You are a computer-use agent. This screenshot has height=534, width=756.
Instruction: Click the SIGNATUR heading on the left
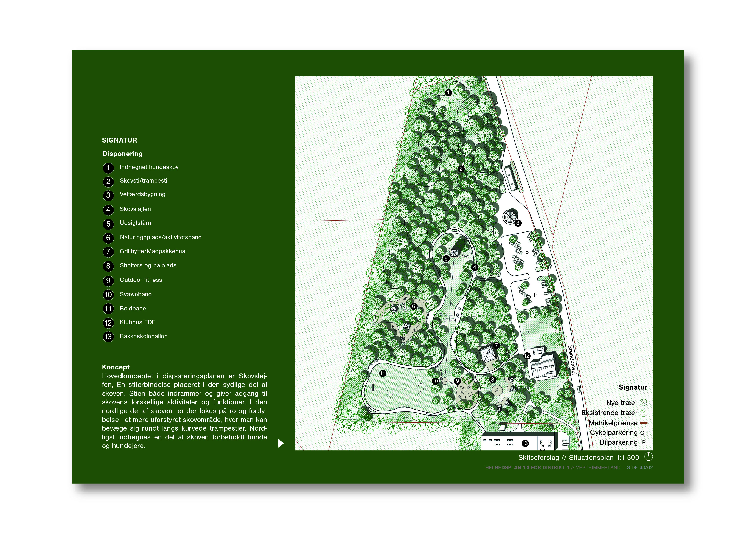[119, 140]
